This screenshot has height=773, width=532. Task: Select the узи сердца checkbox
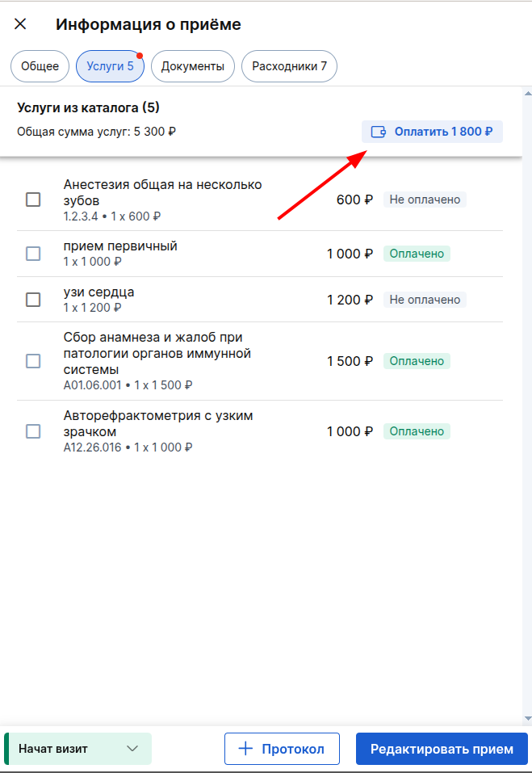[x=33, y=299]
